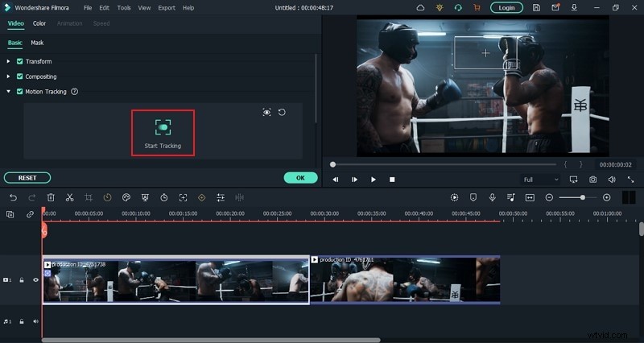
Task: Open the shopping cart icon
Action: click(x=477, y=7)
